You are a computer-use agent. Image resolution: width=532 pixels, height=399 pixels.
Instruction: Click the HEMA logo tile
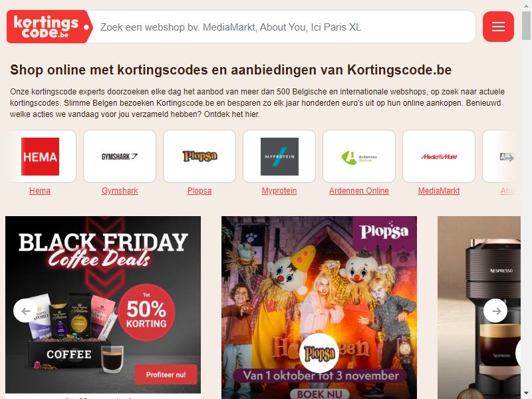pyautogui.click(x=40, y=156)
